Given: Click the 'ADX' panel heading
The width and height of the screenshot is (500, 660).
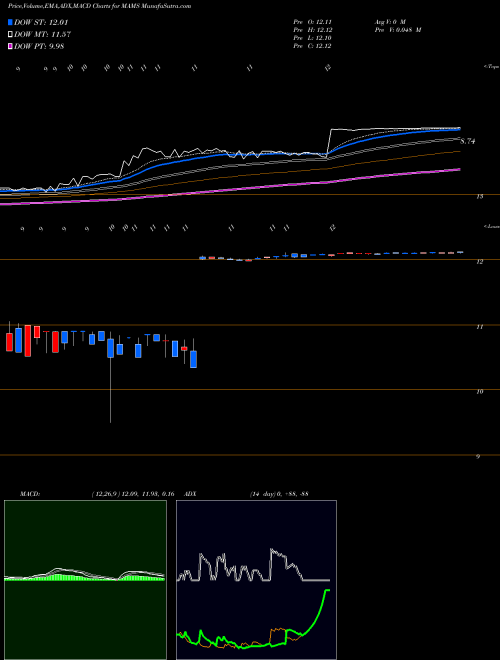Looking at the screenshot, I should click(x=191, y=494).
